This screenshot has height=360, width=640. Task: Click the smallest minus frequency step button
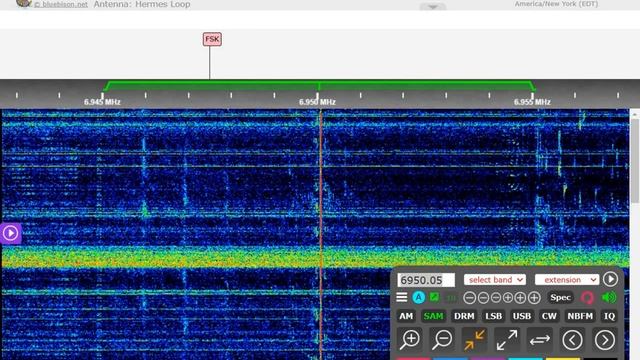[496, 298]
